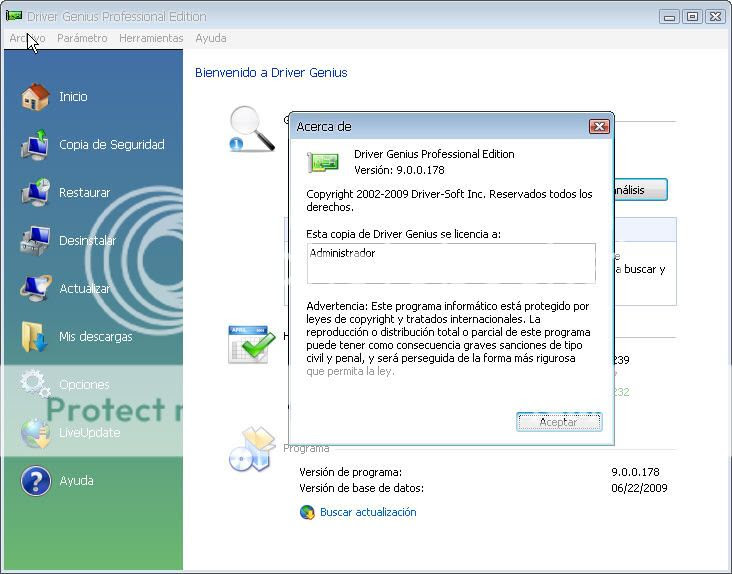Click the Mis descargas folder icon
This screenshot has height=574, width=732.
(35, 336)
